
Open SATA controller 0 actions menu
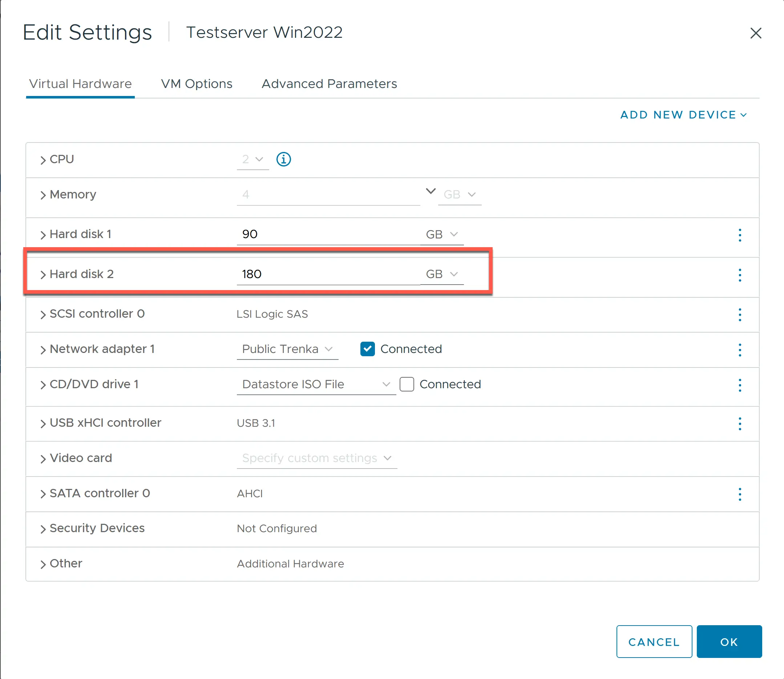[x=740, y=494]
